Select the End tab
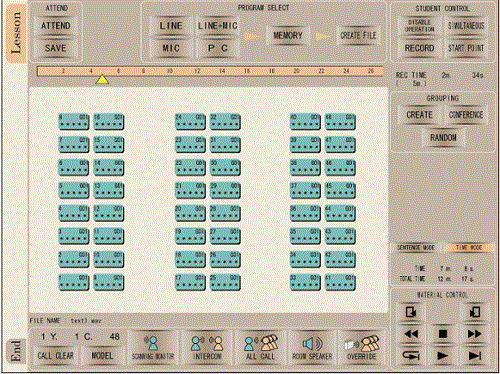This screenshot has height=374, width=500. [16, 351]
